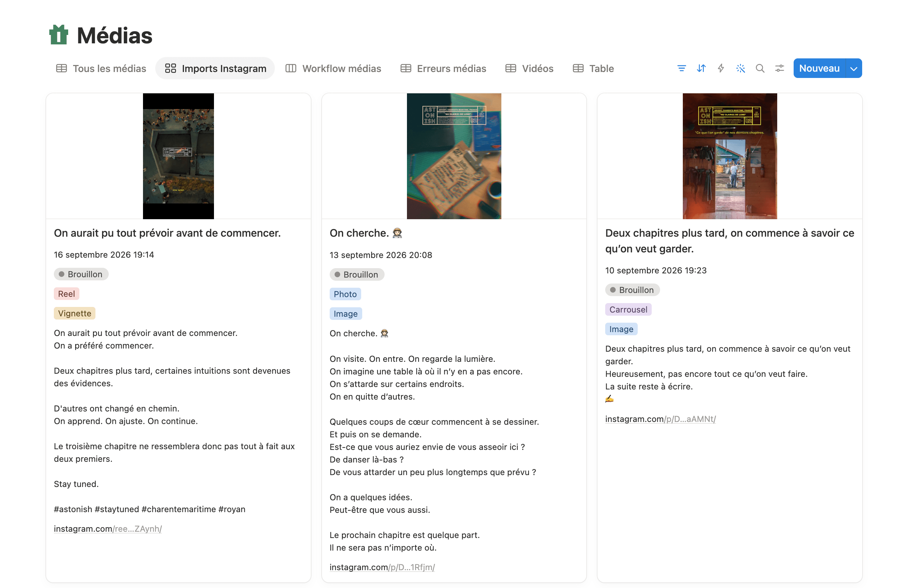Open title Deux chapitres plus tard
This screenshot has height=588, width=923.
coord(729,241)
